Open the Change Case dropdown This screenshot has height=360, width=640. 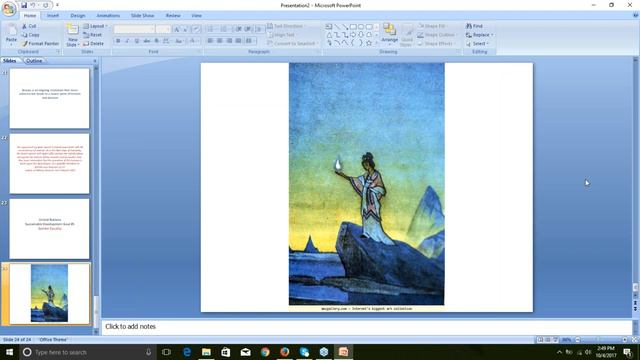click(x=179, y=41)
